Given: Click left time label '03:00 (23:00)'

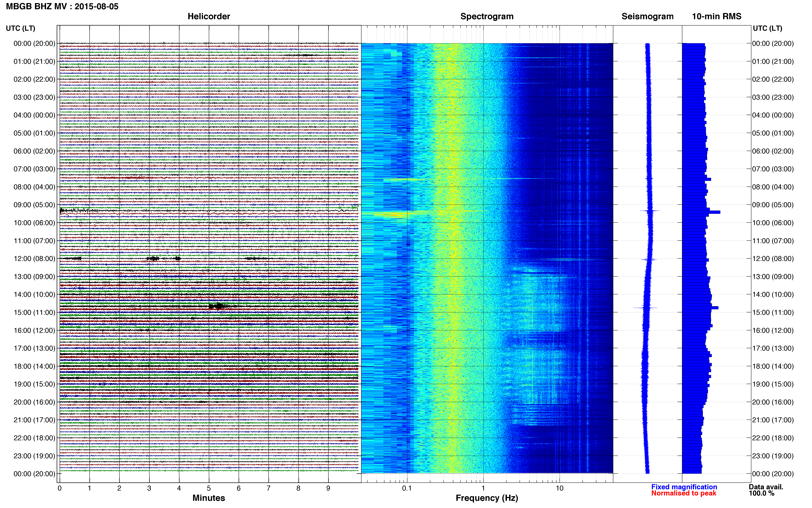Looking at the screenshot, I should pos(34,97).
